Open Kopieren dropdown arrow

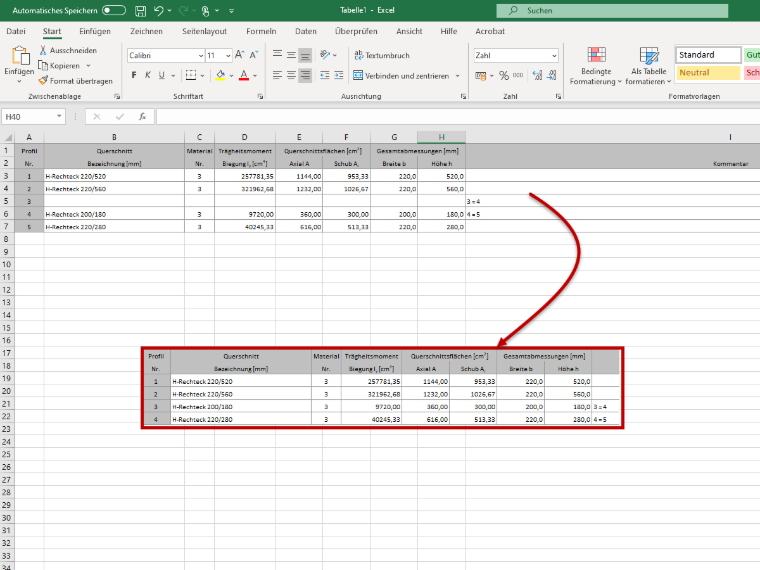[x=88, y=65]
